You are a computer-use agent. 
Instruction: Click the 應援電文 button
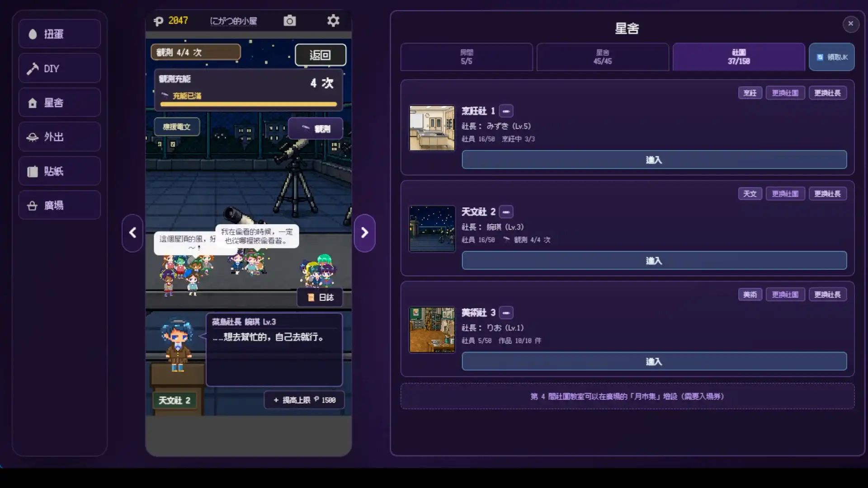tap(177, 127)
